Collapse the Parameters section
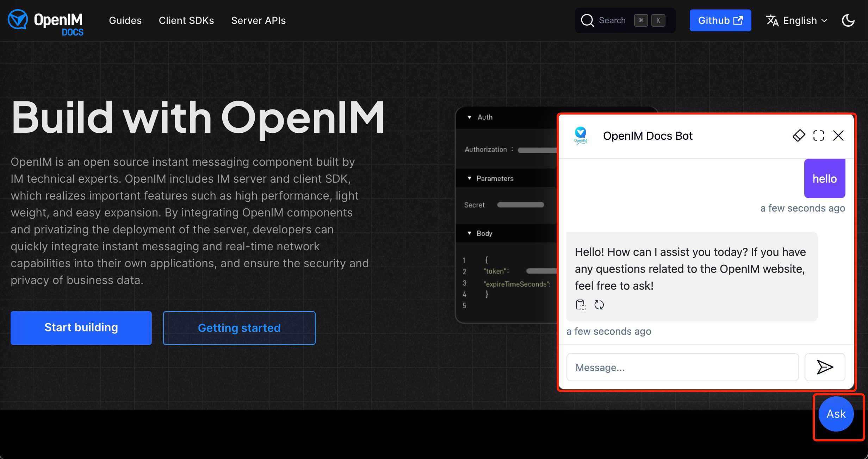 469,178
